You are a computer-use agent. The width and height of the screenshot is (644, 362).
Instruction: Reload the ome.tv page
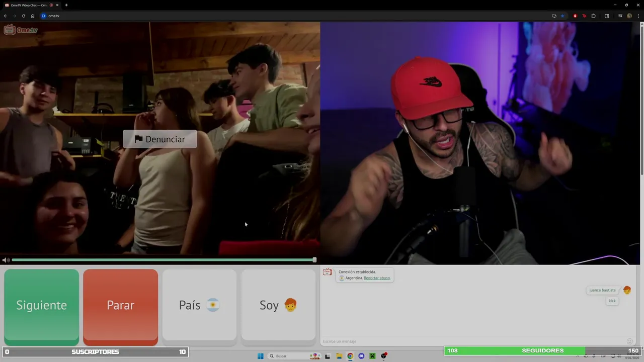[x=23, y=16]
